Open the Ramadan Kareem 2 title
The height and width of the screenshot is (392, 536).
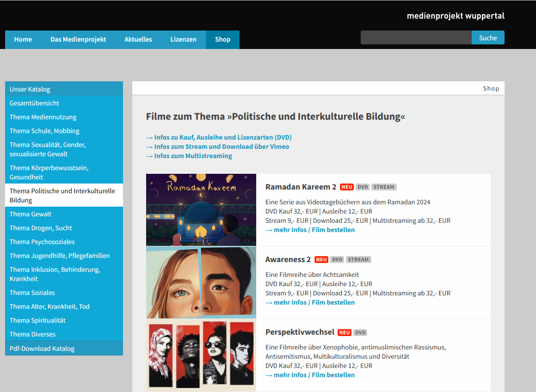click(x=301, y=187)
